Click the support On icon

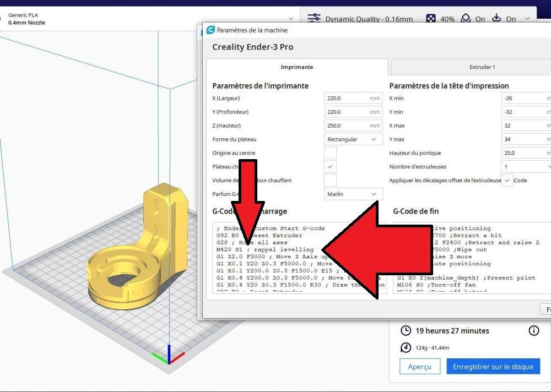coord(466,18)
